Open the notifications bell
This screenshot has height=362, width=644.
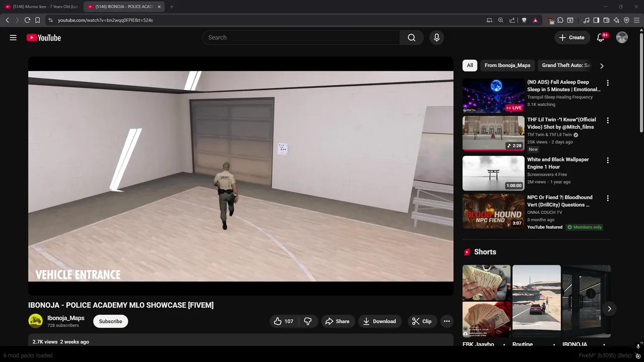click(601, 38)
